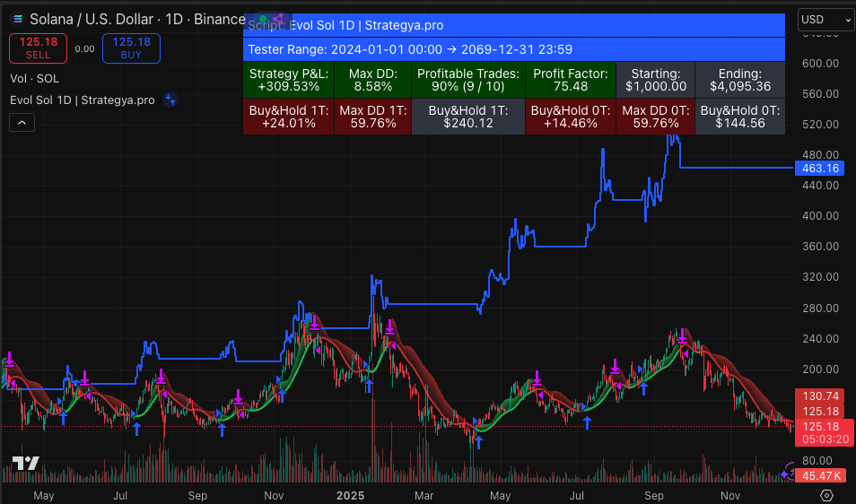This screenshot has width=856, height=504.
Task: Collapse the indicator legend with chevron
Action: pyautogui.click(x=22, y=123)
